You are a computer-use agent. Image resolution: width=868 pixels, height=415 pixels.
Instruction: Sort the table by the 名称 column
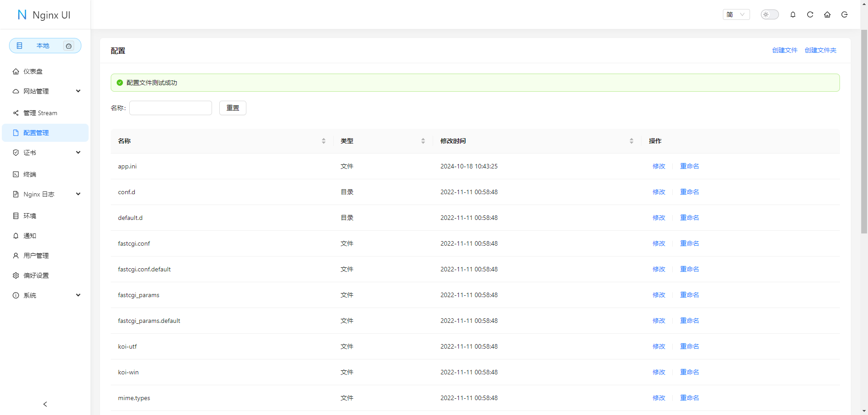(x=323, y=141)
